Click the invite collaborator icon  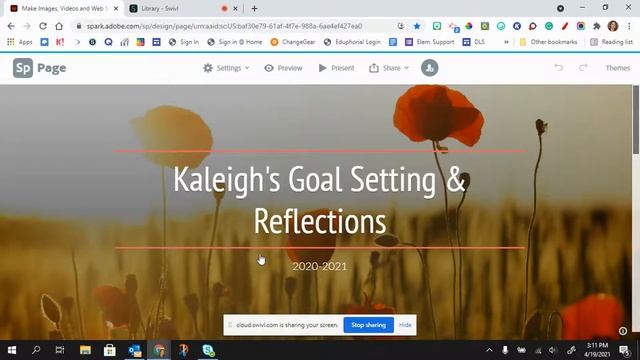(x=429, y=68)
